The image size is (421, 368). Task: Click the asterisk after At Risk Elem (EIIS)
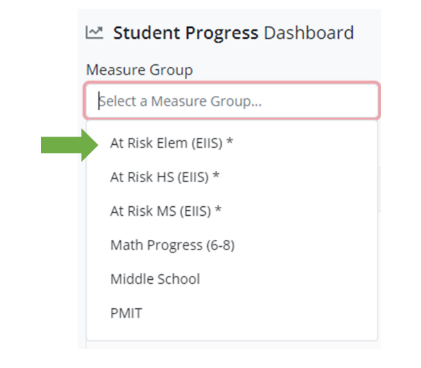(230, 141)
